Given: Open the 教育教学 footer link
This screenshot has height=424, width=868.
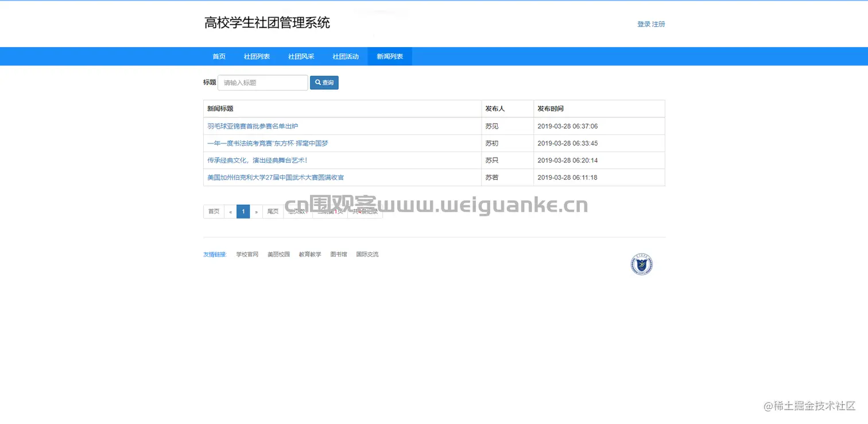Looking at the screenshot, I should point(310,254).
